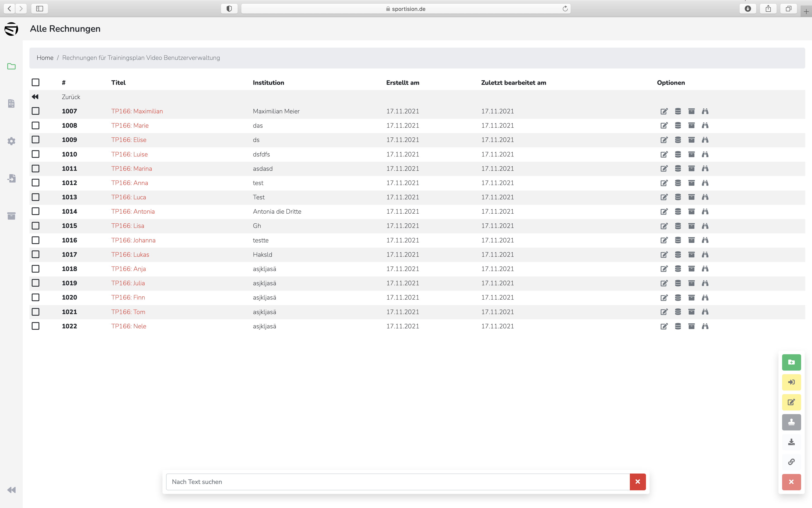The height and width of the screenshot is (508, 812).
Task: Click the yellow move-into arrow button
Action: coord(791,382)
